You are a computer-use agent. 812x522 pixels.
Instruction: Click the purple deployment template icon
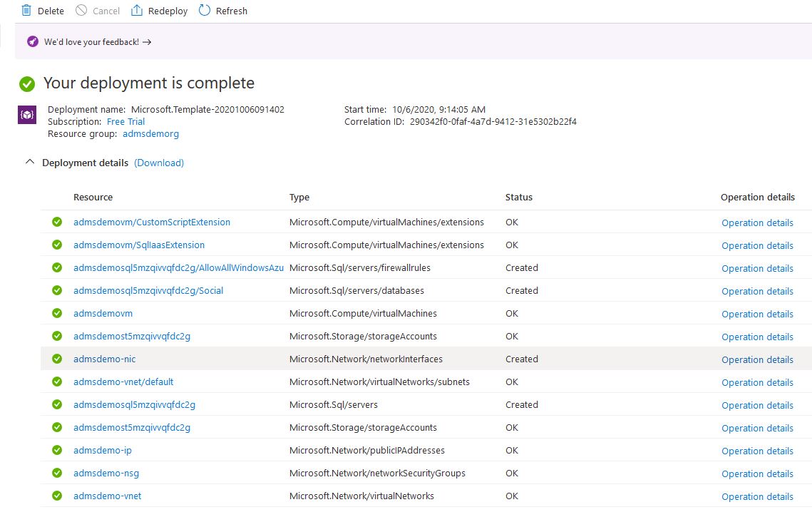pyautogui.click(x=27, y=115)
